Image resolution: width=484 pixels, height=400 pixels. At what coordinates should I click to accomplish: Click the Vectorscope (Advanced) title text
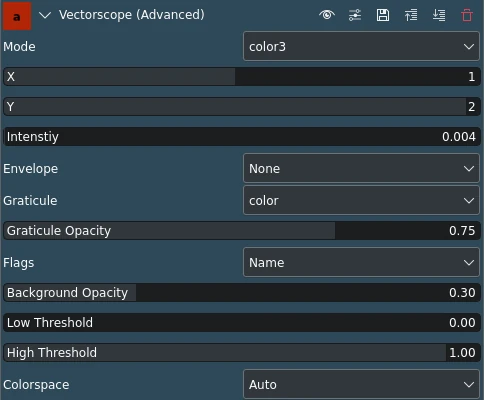132,15
